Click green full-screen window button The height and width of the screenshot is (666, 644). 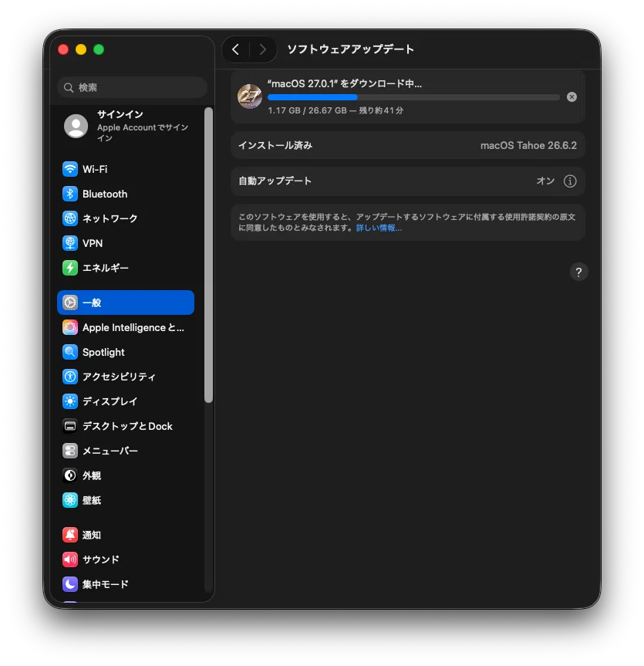[99, 49]
